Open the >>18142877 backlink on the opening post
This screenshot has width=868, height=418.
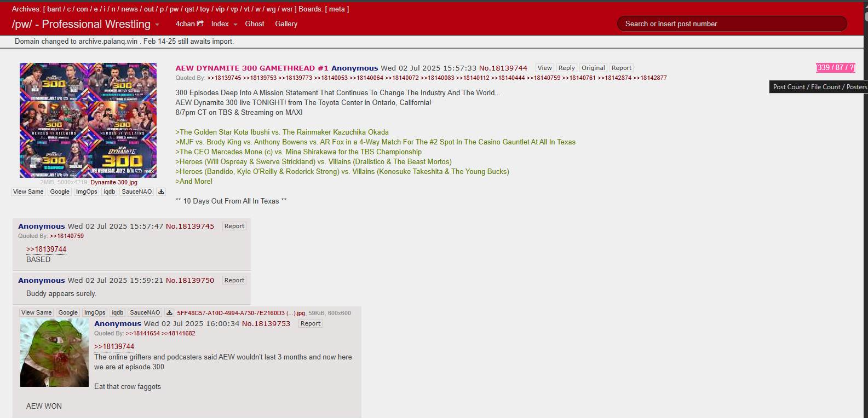(650, 78)
